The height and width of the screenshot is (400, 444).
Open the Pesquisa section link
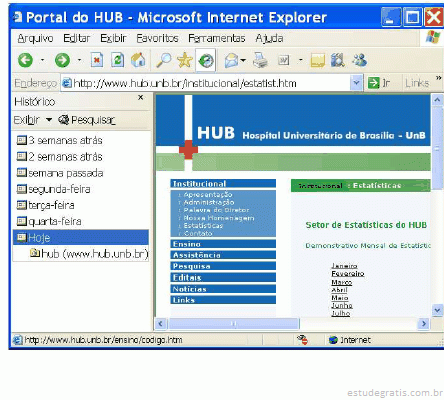coord(223,266)
